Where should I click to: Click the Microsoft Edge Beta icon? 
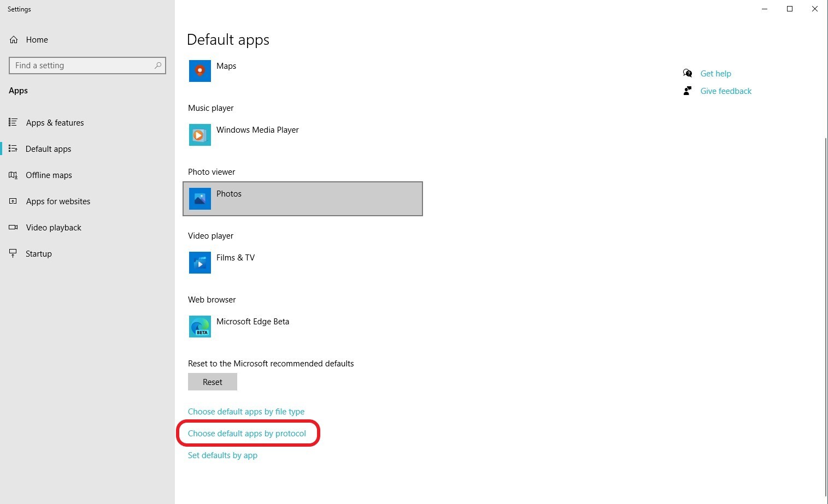click(x=200, y=327)
